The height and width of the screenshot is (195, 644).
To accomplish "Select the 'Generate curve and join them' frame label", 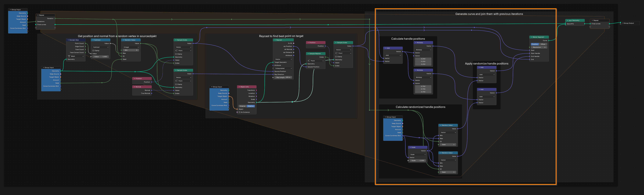I will click(x=489, y=14).
